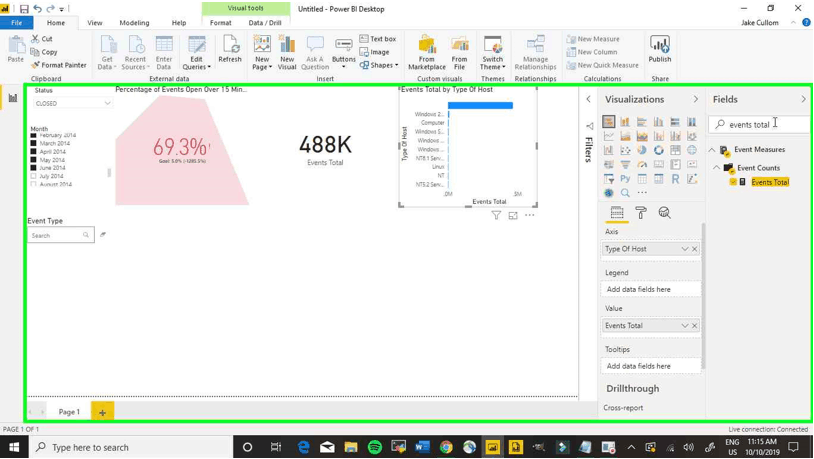Select the slicer visualization icon
Screen dimensions: 814x459
click(608, 179)
